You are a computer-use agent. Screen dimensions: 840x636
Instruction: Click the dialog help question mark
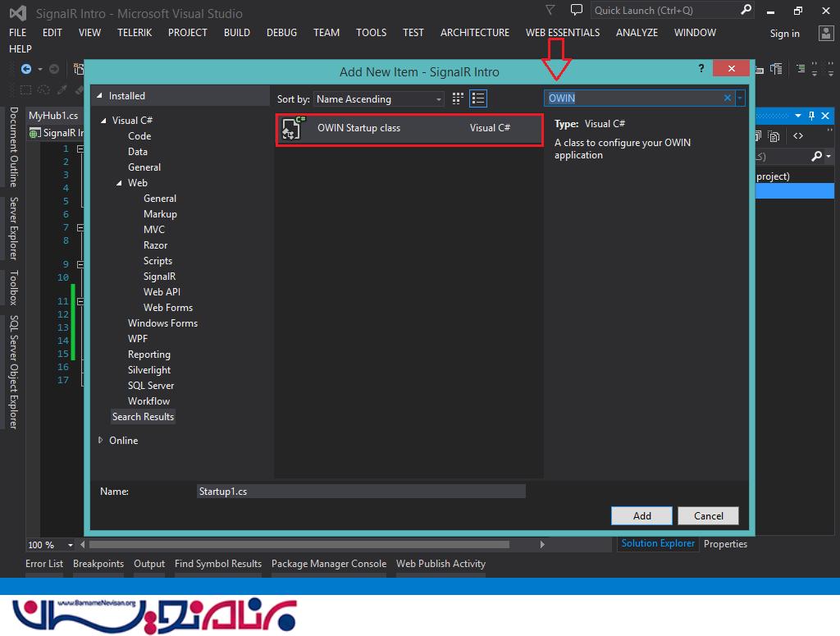click(x=701, y=69)
